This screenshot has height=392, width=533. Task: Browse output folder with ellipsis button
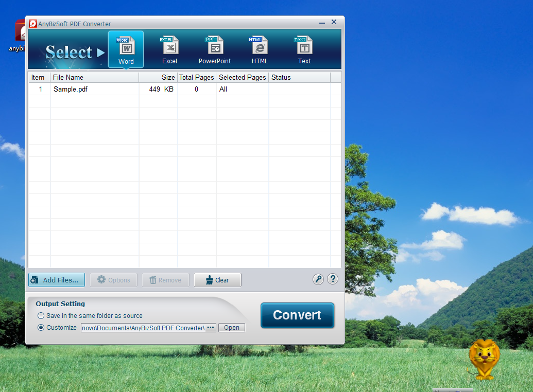[211, 328]
